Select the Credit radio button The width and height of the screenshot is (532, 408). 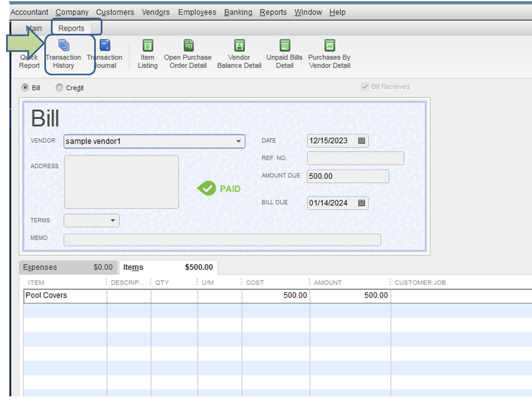point(59,87)
